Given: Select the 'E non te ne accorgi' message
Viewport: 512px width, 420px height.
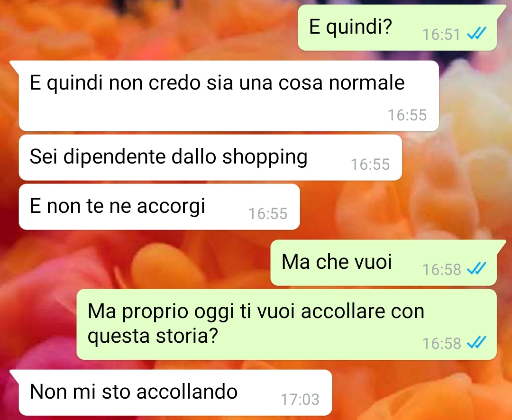Looking at the screenshot, I should tap(159, 207).
